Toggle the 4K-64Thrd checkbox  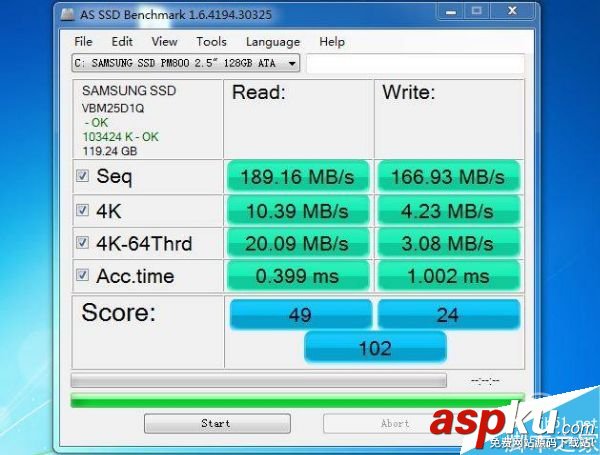click(82, 242)
